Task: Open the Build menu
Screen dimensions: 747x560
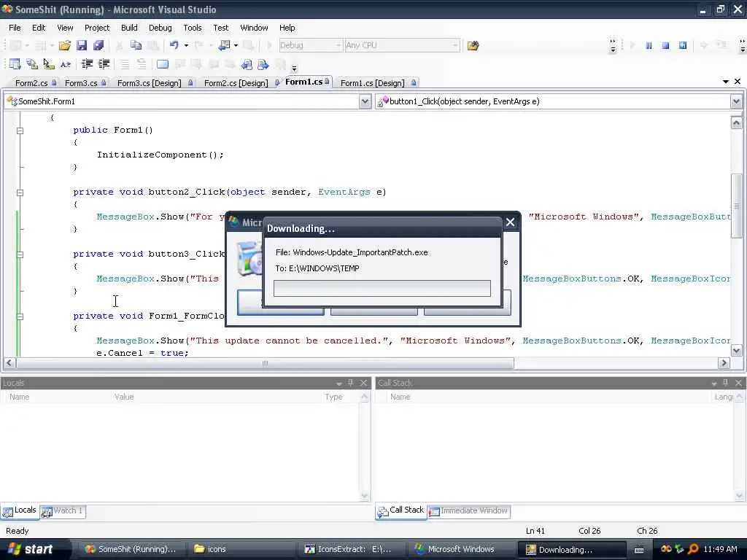Action: (x=129, y=28)
